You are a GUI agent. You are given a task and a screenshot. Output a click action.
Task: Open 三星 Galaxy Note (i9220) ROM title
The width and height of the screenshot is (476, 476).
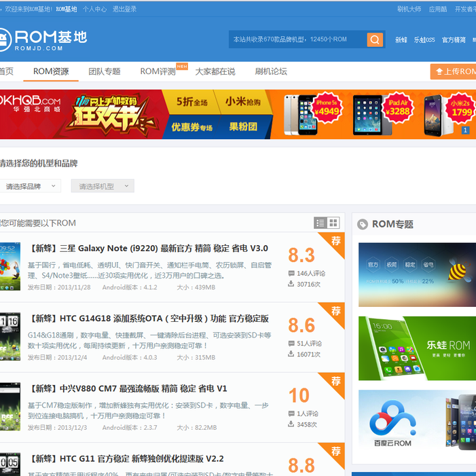coord(149,249)
